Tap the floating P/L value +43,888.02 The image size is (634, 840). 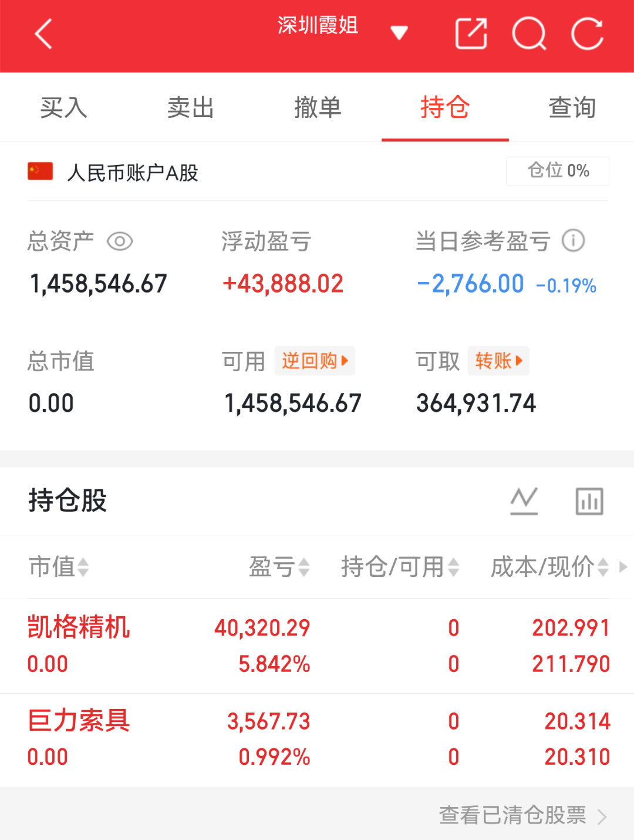point(283,284)
